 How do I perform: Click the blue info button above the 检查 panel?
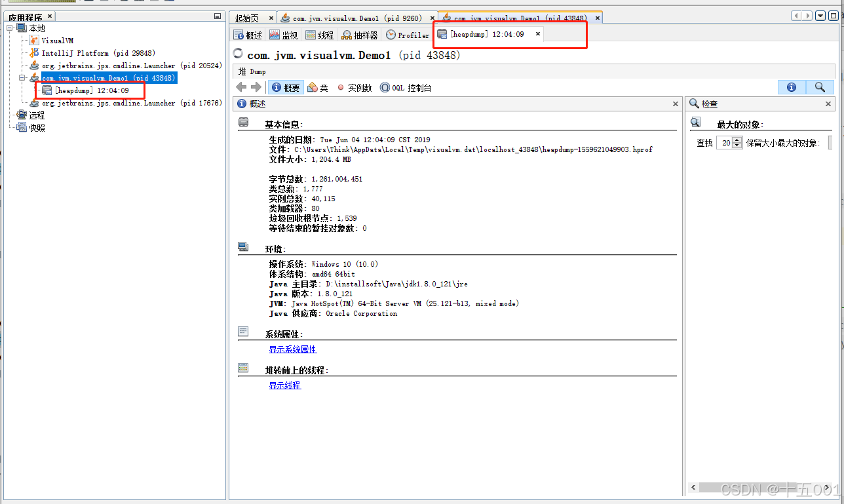pyautogui.click(x=791, y=87)
